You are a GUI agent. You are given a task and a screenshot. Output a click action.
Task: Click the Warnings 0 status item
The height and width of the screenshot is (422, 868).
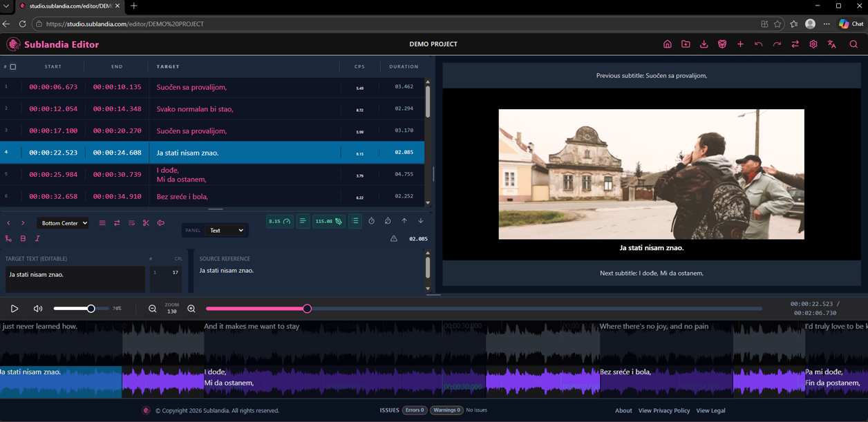(446, 410)
